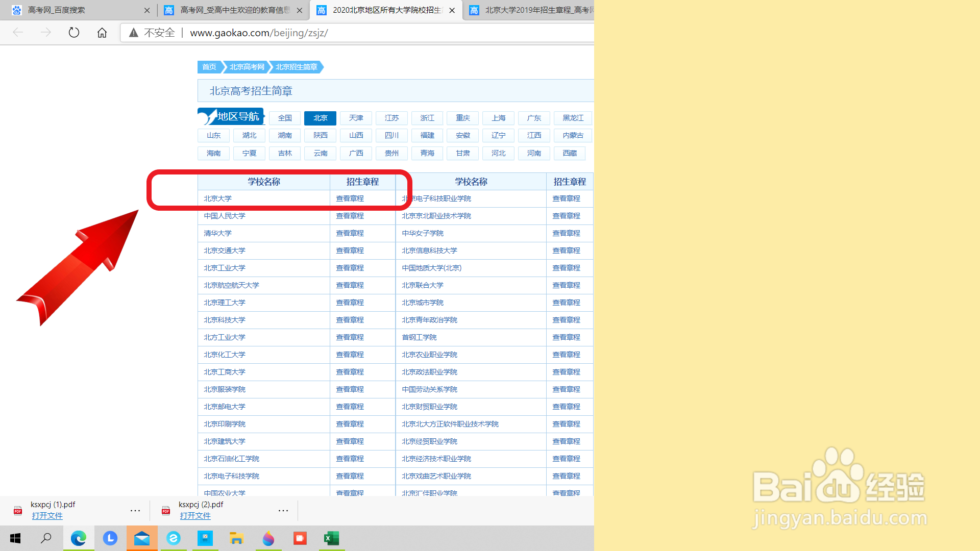This screenshot has width=980, height=551.
Task: Open the 清华大学 school link
Action: point(217,233)
